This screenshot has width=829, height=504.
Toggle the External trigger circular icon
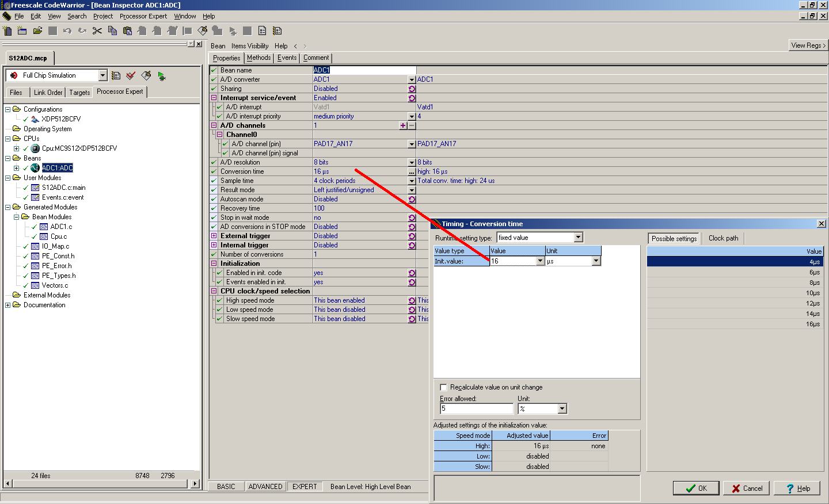pyautogui.click(x=412, y=236)
